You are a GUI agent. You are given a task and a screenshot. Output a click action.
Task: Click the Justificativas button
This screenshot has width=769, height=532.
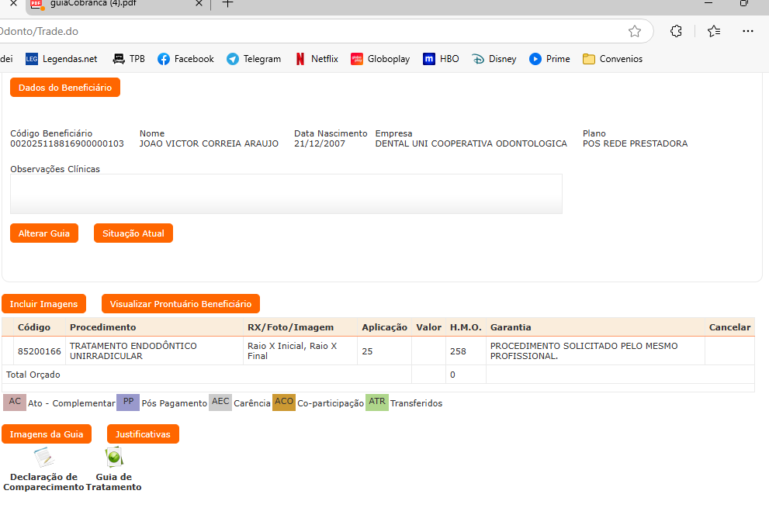click(143, 434)
